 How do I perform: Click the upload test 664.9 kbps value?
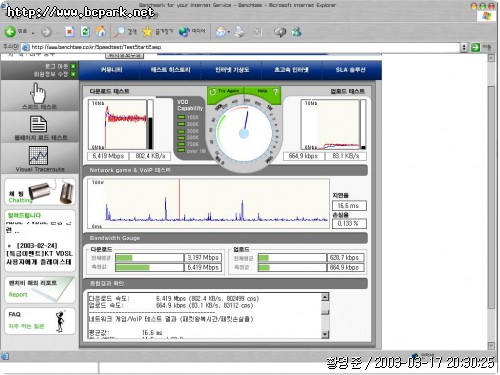303,156
